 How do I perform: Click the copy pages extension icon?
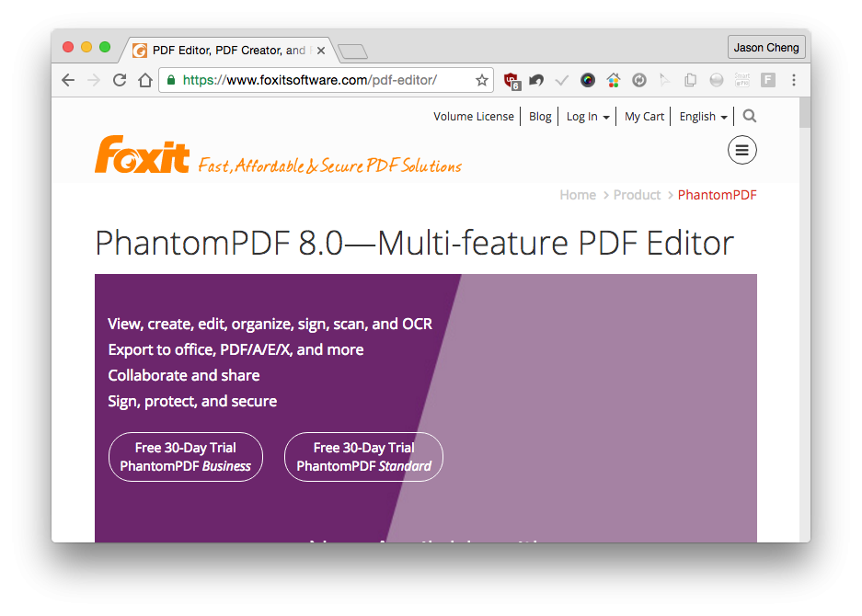coord(691,80)
